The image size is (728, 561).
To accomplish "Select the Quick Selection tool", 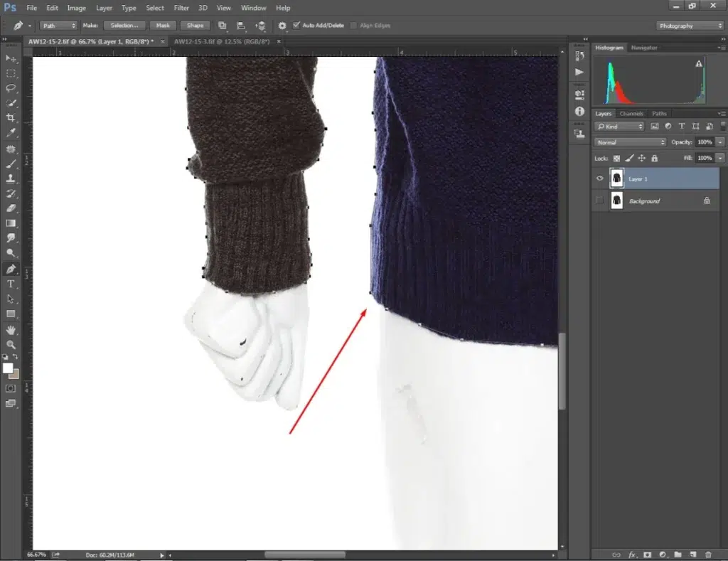I will [11, 103].
